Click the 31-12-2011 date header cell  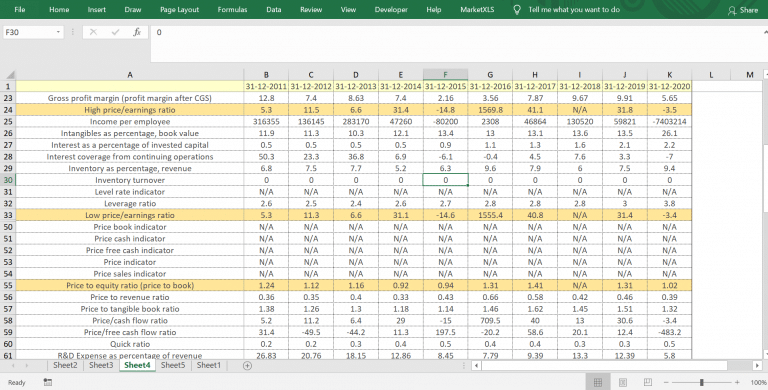(266, 86)
